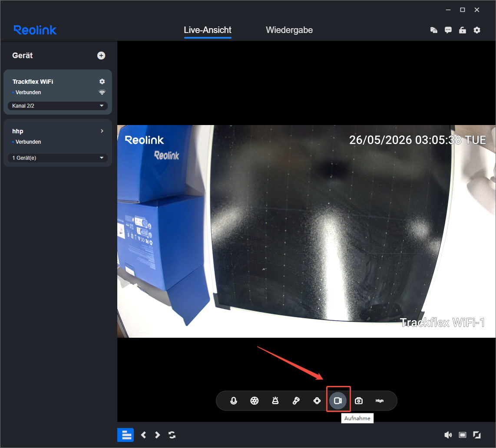496x448 pixels.
Task: Open the chat message bubble icon
Action: tap(448, 30)
